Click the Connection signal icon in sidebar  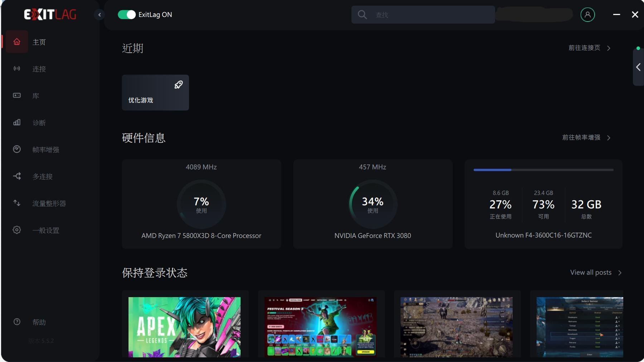pyautogui.click(x=17, y=68)
